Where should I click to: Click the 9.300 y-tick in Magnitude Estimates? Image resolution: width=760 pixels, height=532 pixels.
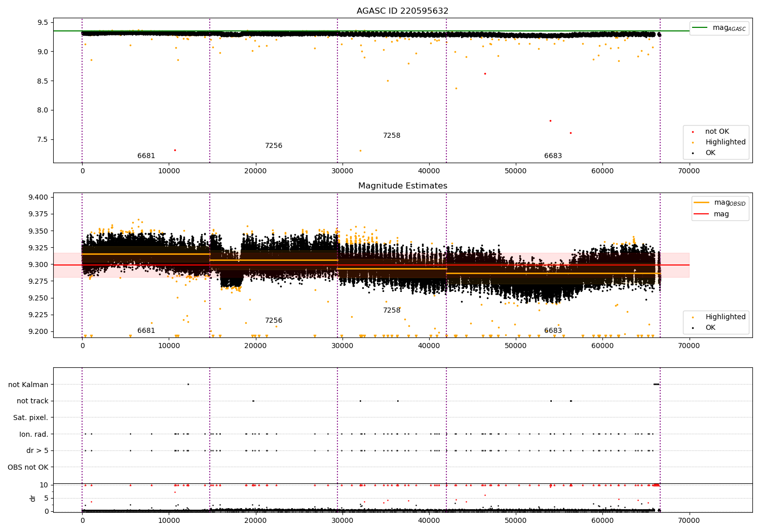(x=39, y=265)
